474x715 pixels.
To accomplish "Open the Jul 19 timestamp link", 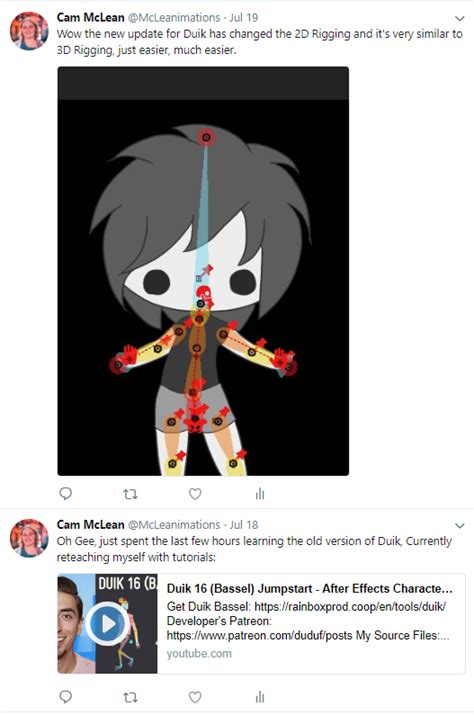I will click(x=244, y=18).
